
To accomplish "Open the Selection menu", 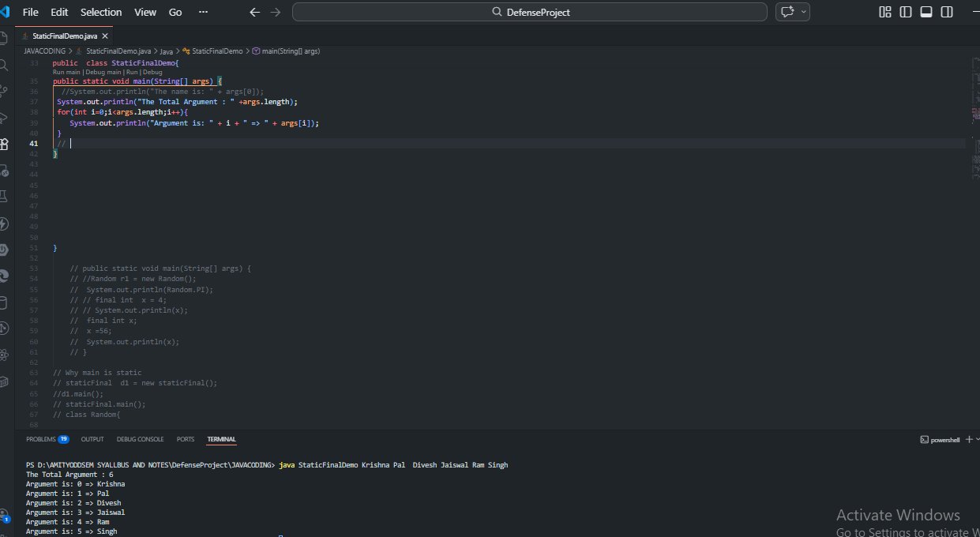I will point(101,12).
